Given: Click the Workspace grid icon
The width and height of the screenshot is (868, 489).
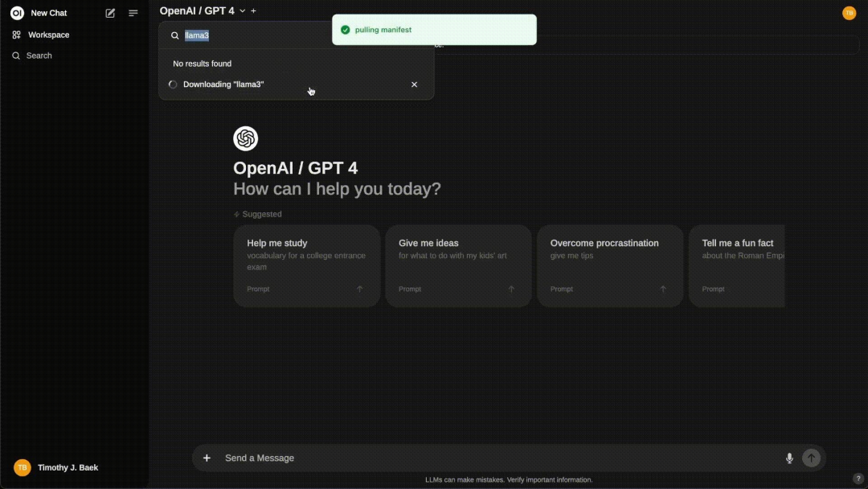Looking at the screenshot, I should coord(17,35).
